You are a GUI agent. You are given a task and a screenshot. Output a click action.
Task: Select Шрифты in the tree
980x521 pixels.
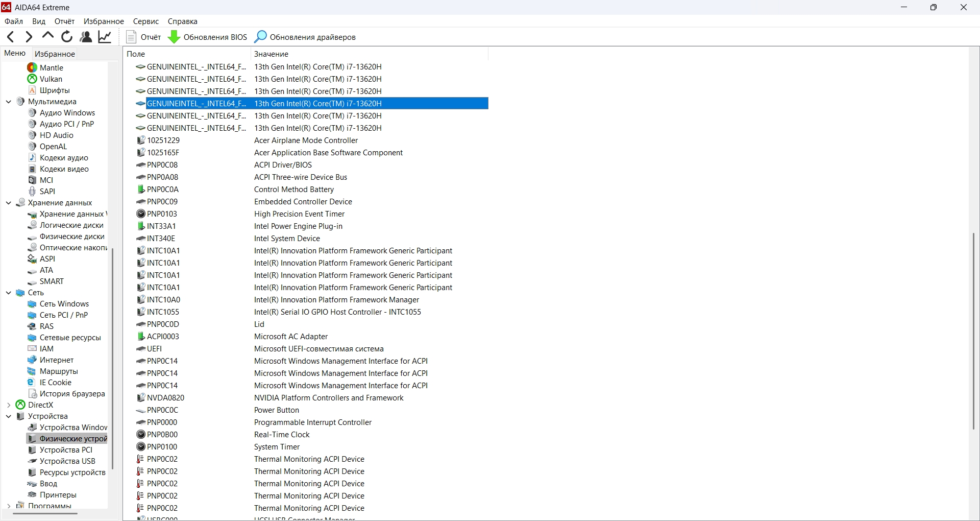coord(49,90)
